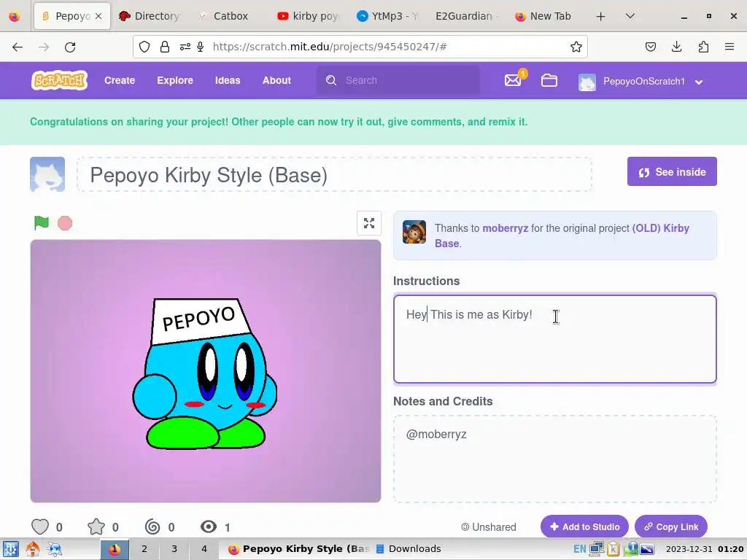Image resolution: width=747 pixels, height=560 pixels.
Task: Open moberryz profile avatar in remix credit
Action: 414,232
